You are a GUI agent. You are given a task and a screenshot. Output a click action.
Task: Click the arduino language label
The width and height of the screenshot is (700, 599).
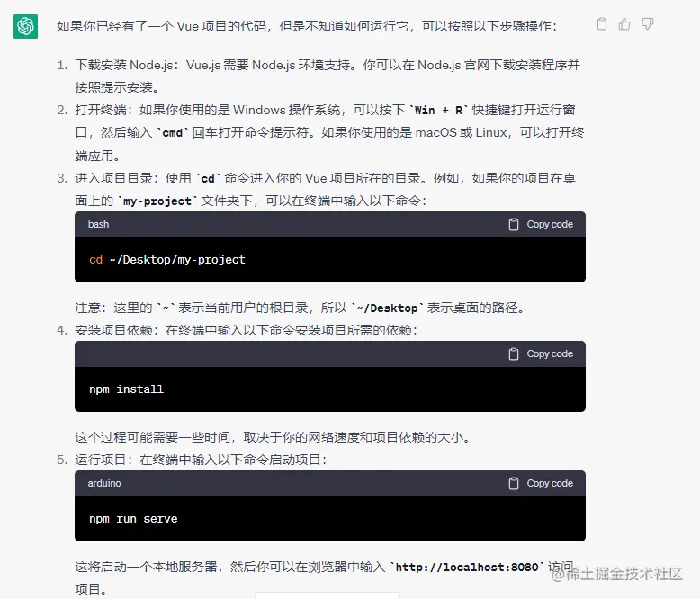coord(104,483)
